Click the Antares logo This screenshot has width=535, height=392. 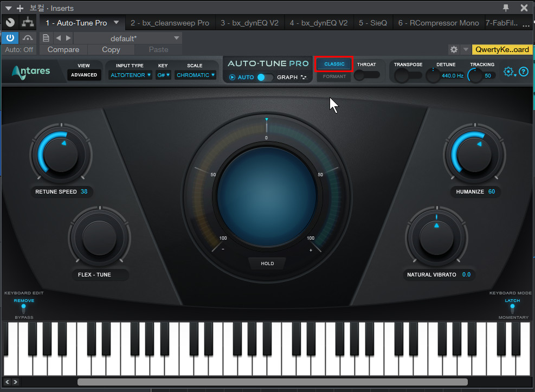[x=31, y=72]
